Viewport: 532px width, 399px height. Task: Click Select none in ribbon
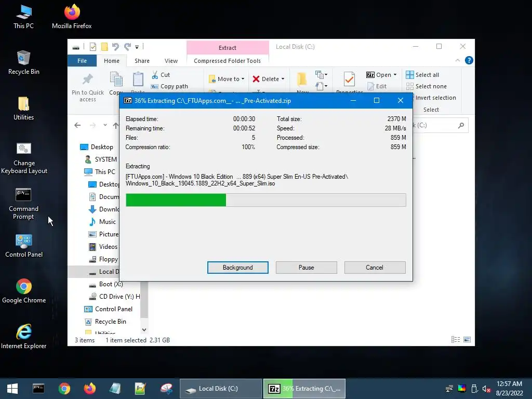(x=427, y=86)
